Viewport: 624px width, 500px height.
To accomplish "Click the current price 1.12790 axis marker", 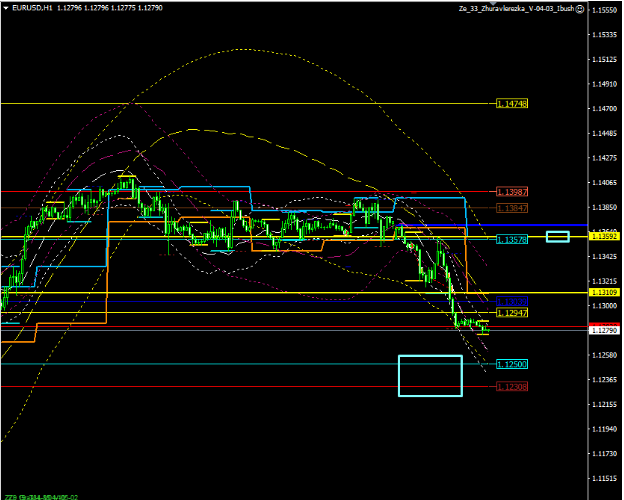I will [603, 330].
